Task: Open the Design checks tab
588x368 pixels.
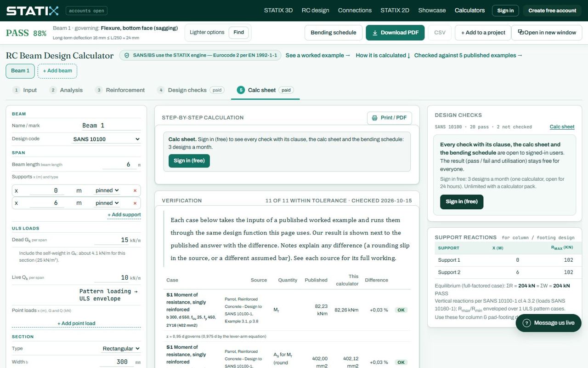Action: coord(191,90)
